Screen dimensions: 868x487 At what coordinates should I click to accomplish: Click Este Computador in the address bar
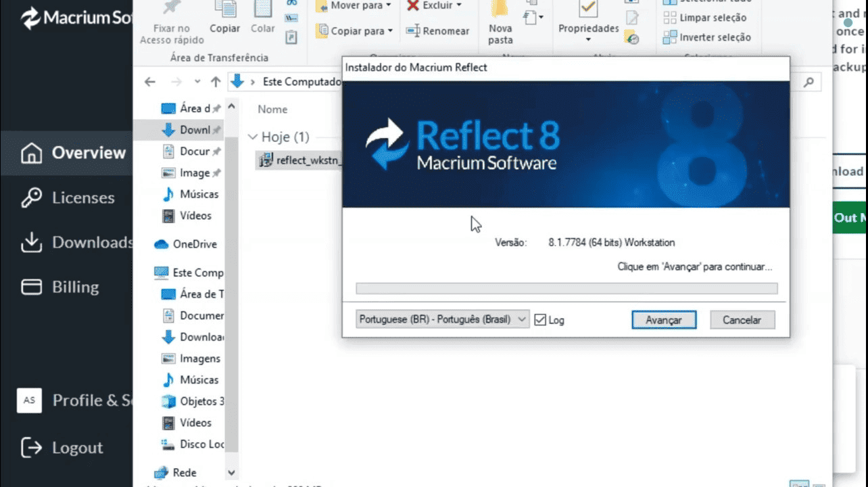tap(303, 82)
